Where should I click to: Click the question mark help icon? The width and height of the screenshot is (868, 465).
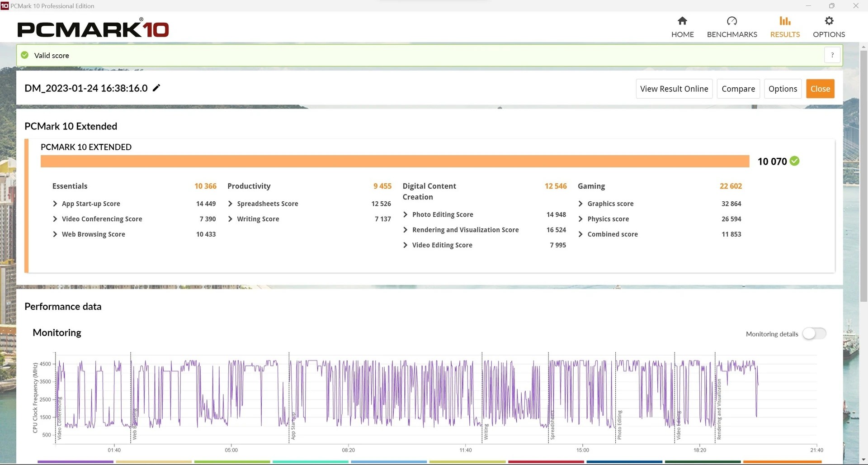point(832,55)
